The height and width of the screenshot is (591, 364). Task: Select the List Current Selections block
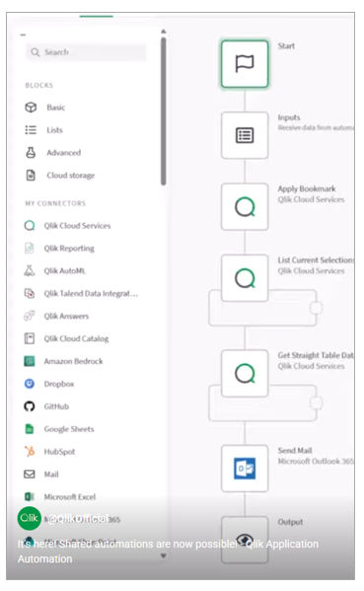(x=245, y=278)
